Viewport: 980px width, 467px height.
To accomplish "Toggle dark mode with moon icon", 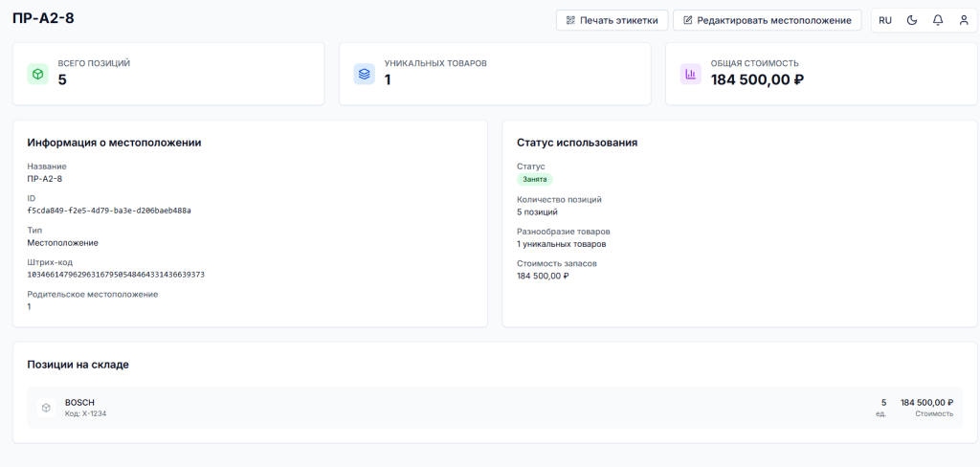I will click(x=912, y=20).
